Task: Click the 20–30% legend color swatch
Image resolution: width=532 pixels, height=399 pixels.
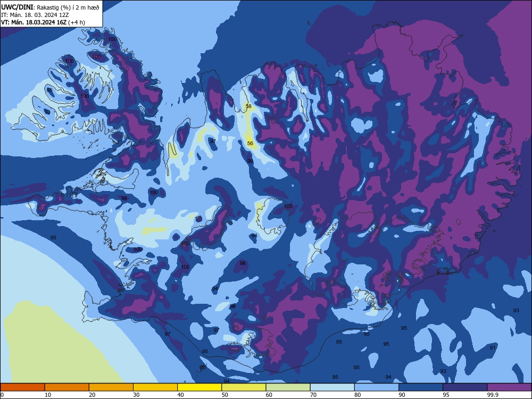Action: (111, 387)
